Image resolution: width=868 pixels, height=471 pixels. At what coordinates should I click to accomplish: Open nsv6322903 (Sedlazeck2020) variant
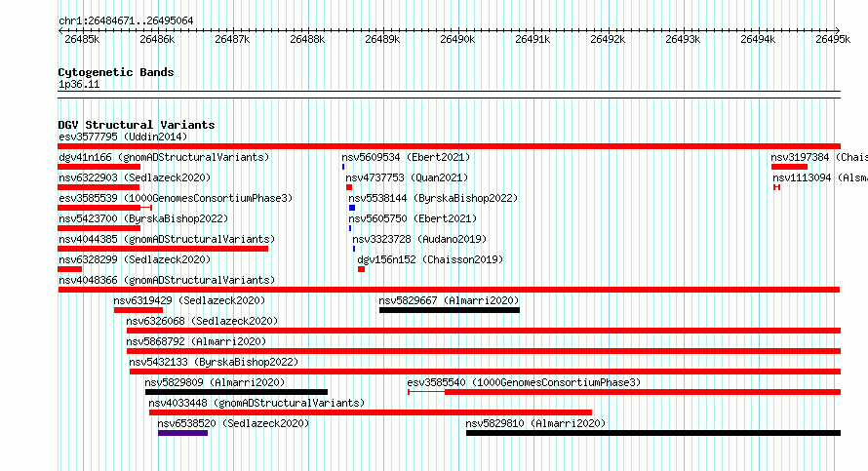click(135, 177)
